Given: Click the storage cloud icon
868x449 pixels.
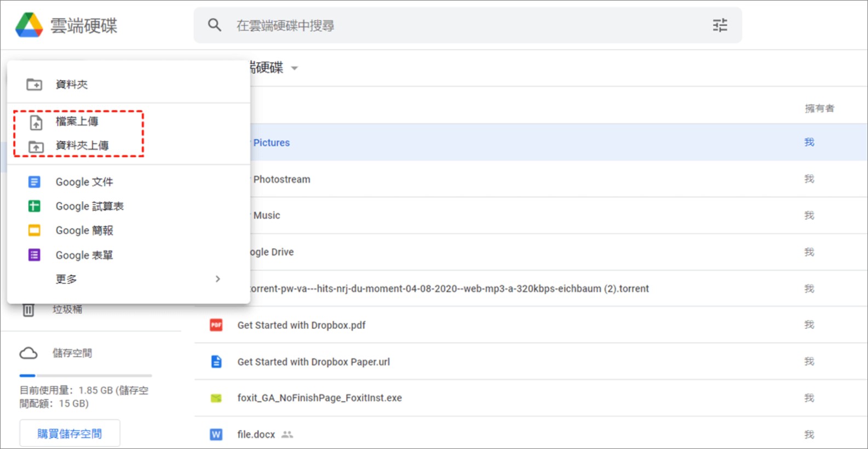Looking at the screenshot, I should 28,353.
